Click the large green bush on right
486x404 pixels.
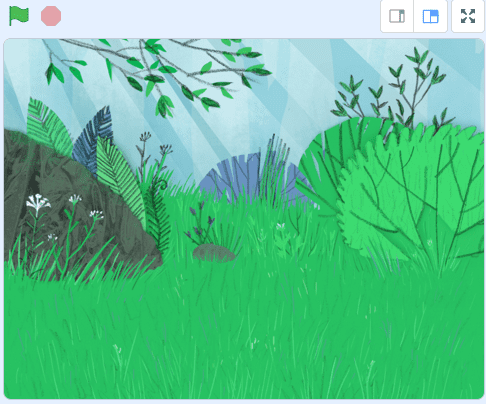click(x=393, y=193)
